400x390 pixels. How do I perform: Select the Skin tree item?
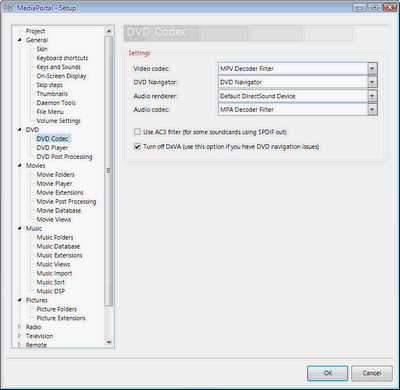point(42,49)
